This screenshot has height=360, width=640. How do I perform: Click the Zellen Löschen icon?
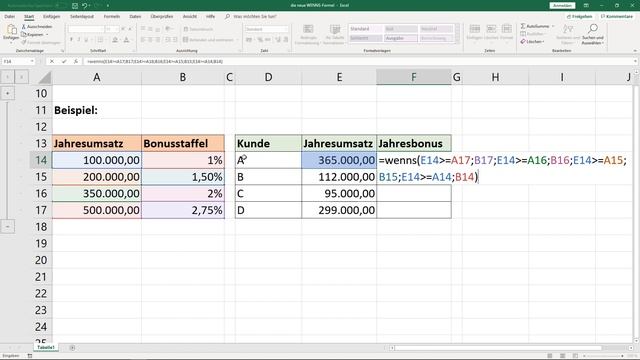coord(491,29)
